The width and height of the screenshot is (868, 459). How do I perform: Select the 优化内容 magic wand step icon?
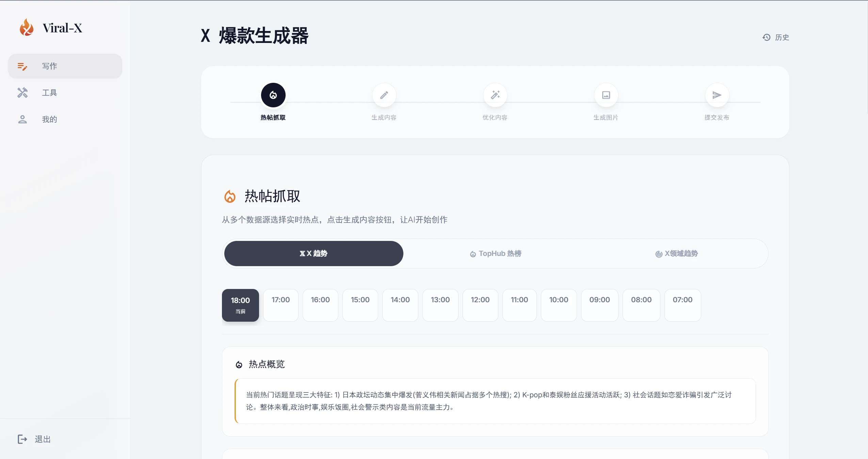[x=495, y=95]
